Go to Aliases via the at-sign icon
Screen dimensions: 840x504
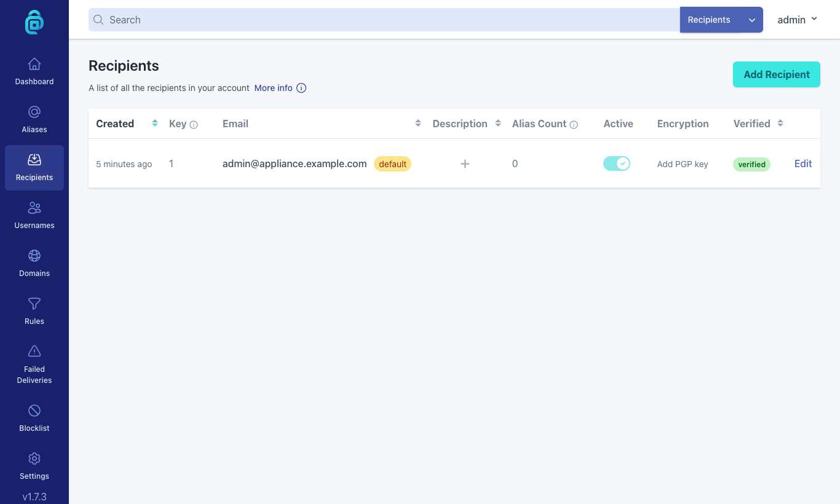(x=34, y=112)
